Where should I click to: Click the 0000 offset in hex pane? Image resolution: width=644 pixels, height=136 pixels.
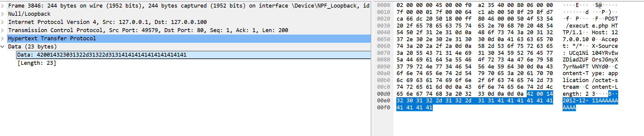click(384, 5)
